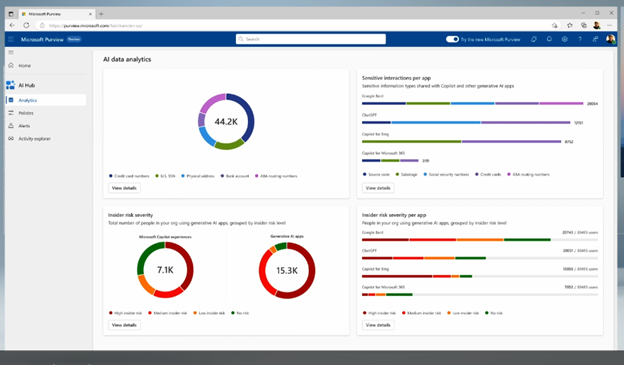
Task: Open the Alerts triangle icon
Action: click(x=11, y=126)
